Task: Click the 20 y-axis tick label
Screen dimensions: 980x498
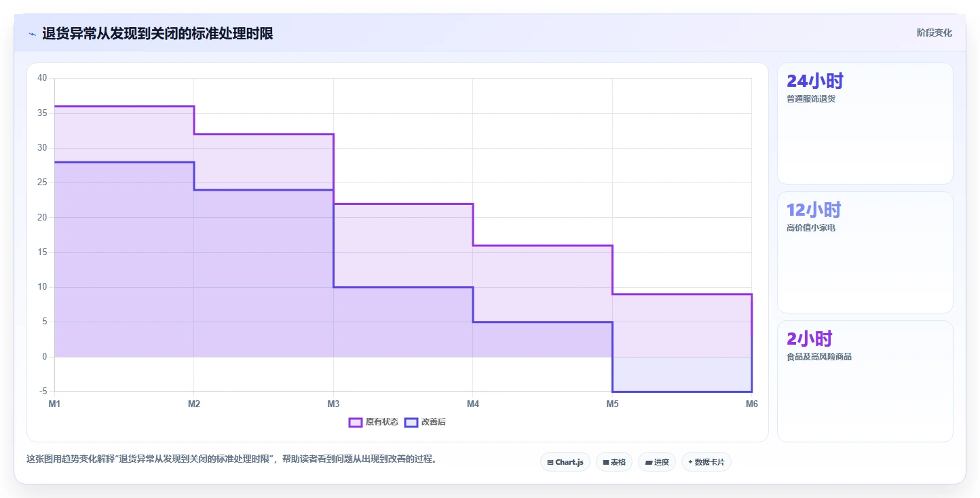Action: pos(42,218)
